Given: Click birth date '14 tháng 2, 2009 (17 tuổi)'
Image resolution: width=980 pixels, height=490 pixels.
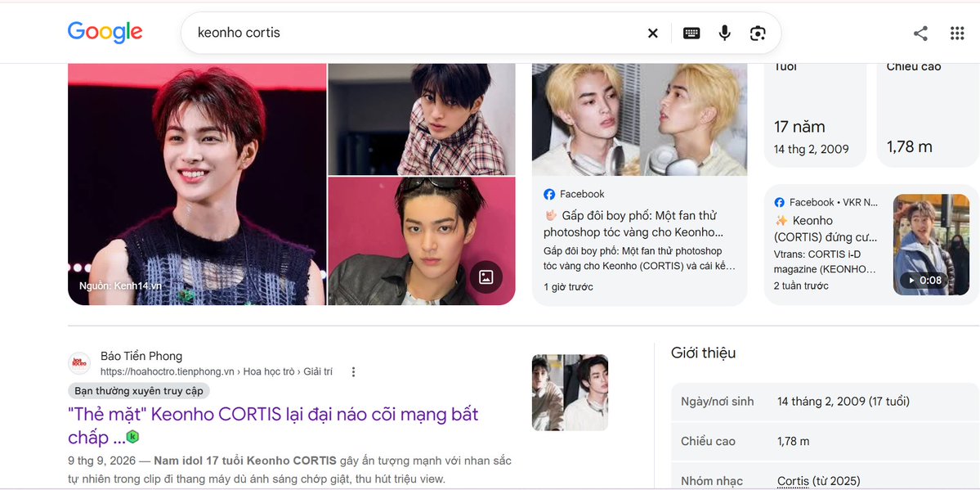Looking at the screenshot, I should tap(844, 402).
